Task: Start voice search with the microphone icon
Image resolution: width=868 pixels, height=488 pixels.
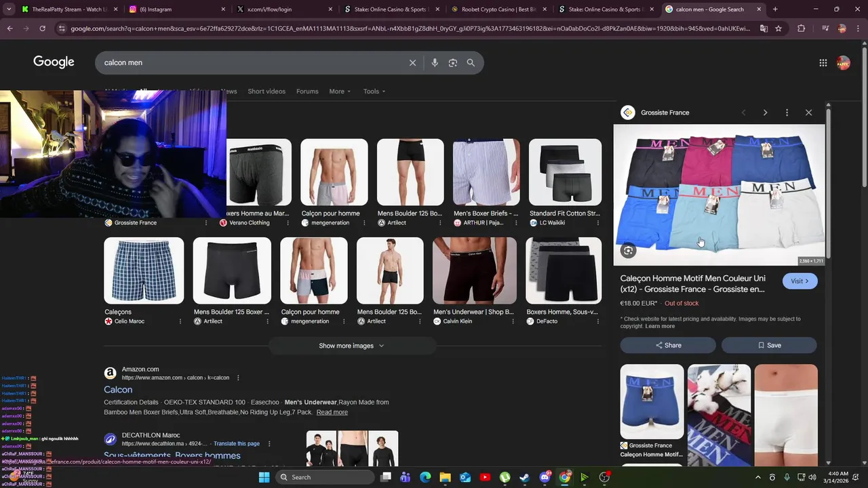Action: [x=435, y=62]
